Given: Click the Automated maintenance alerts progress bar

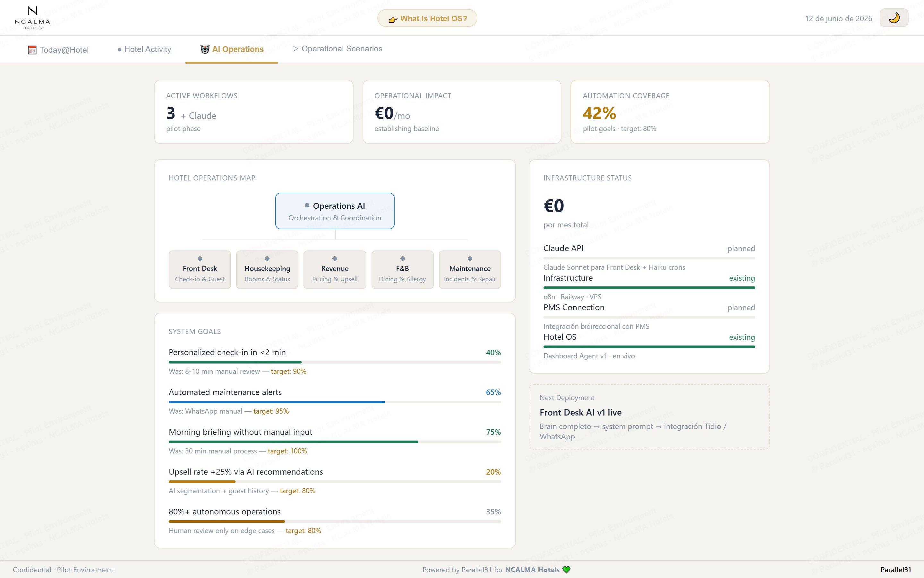Looking at the screenshot, I should pos(335,402).
